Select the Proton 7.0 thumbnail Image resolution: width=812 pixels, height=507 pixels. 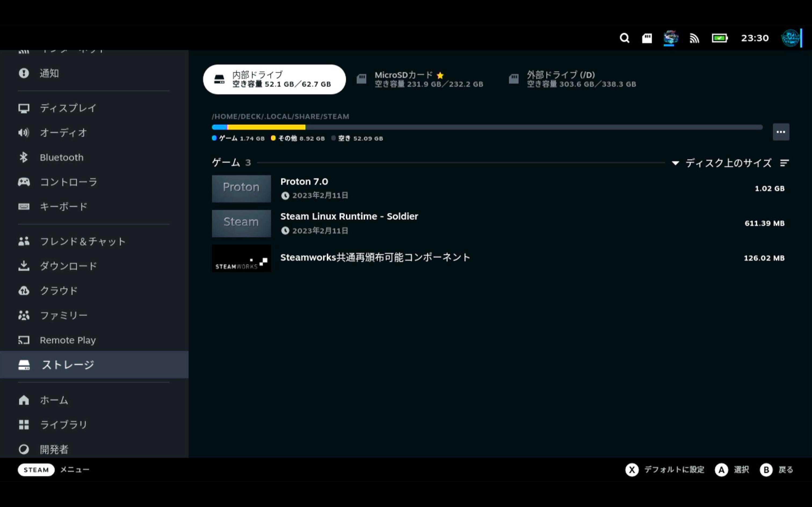(x=241, y=188)
